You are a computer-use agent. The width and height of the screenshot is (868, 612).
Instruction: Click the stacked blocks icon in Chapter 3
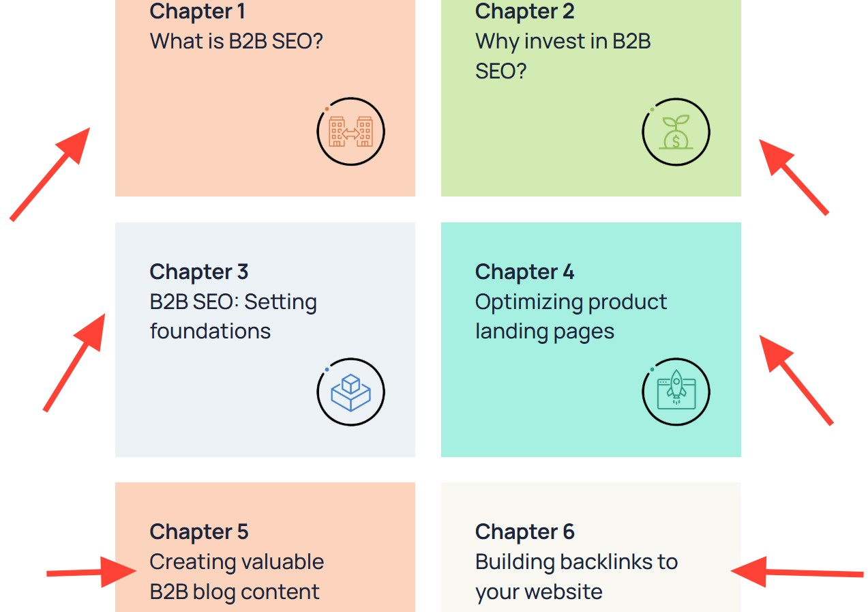[350, 392]
